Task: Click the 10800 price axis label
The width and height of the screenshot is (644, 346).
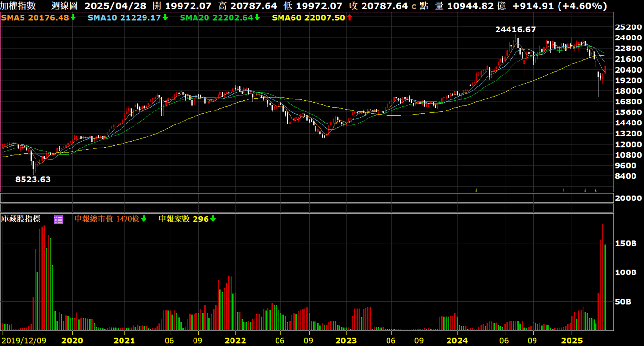Action: click(x=629, y=155)
